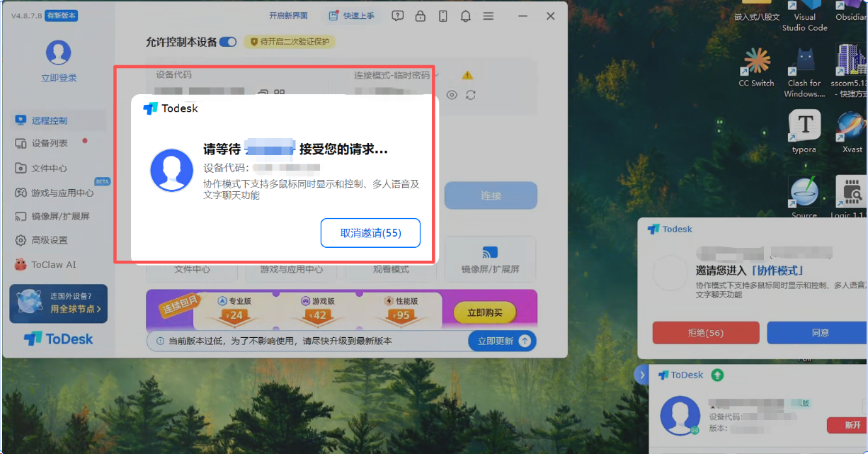Select the 游戏版 ¥42 plan

point(319,310)
